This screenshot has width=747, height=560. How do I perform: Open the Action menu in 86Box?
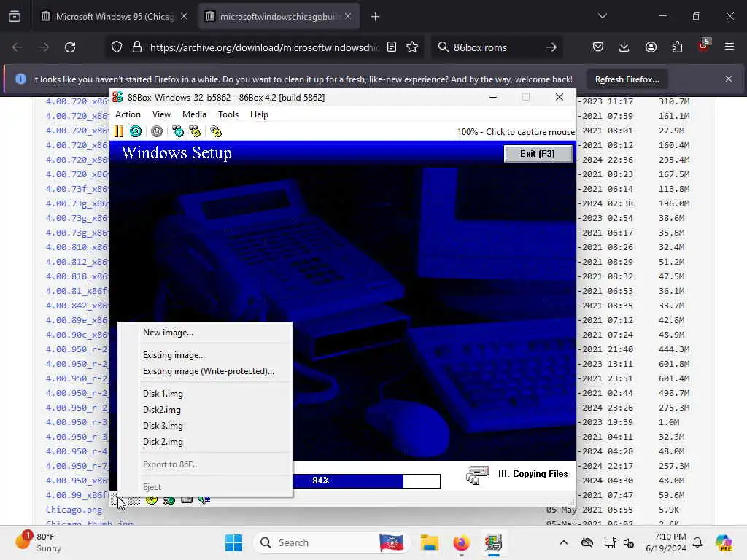point(128,114)
